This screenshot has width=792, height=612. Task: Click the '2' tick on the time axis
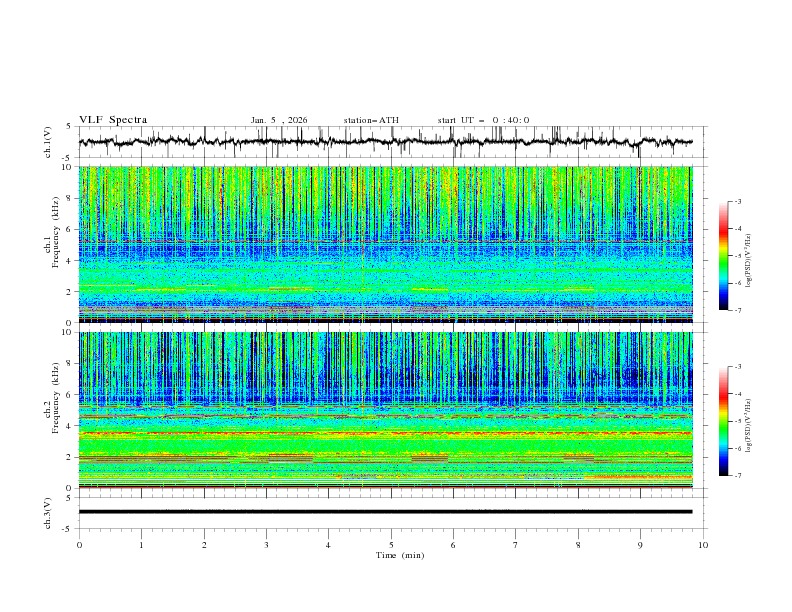204,545
